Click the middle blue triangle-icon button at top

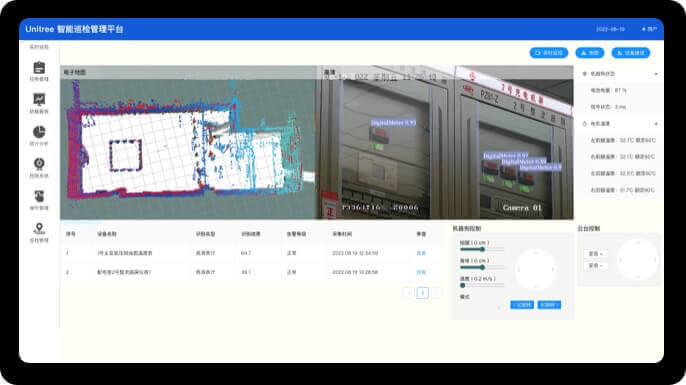point(590,53)
